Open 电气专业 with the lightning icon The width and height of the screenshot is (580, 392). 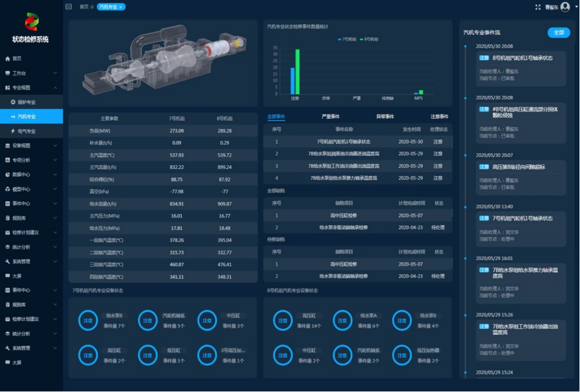(27, 131)
